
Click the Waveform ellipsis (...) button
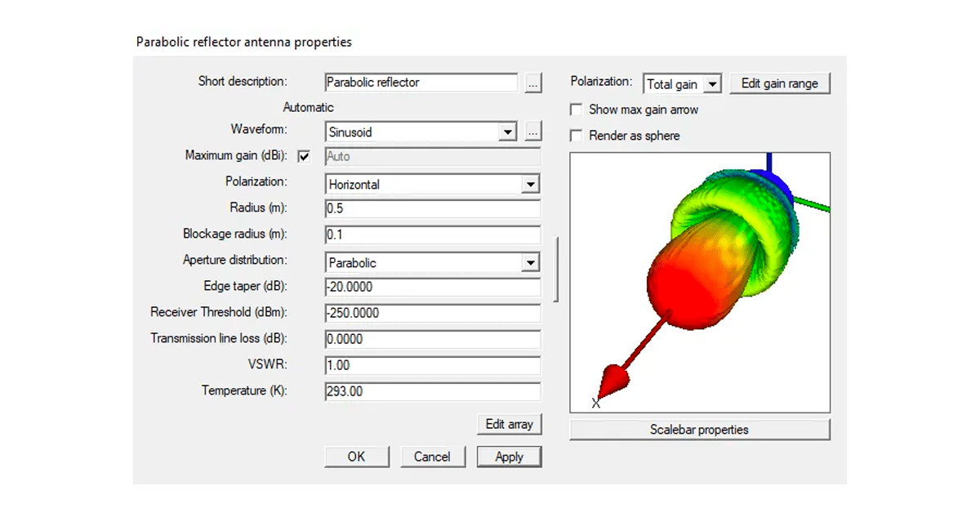tap(532, 132)
